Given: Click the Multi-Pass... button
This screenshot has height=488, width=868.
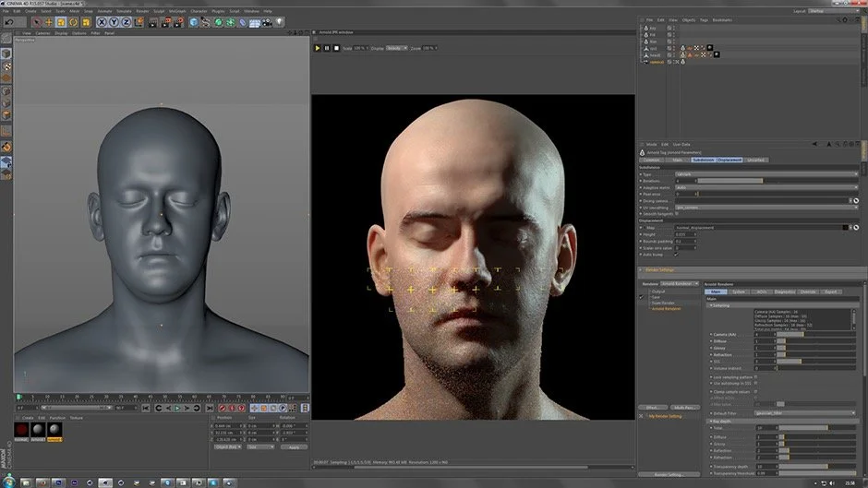Looking at the screenshot, I should coord(684,407).
